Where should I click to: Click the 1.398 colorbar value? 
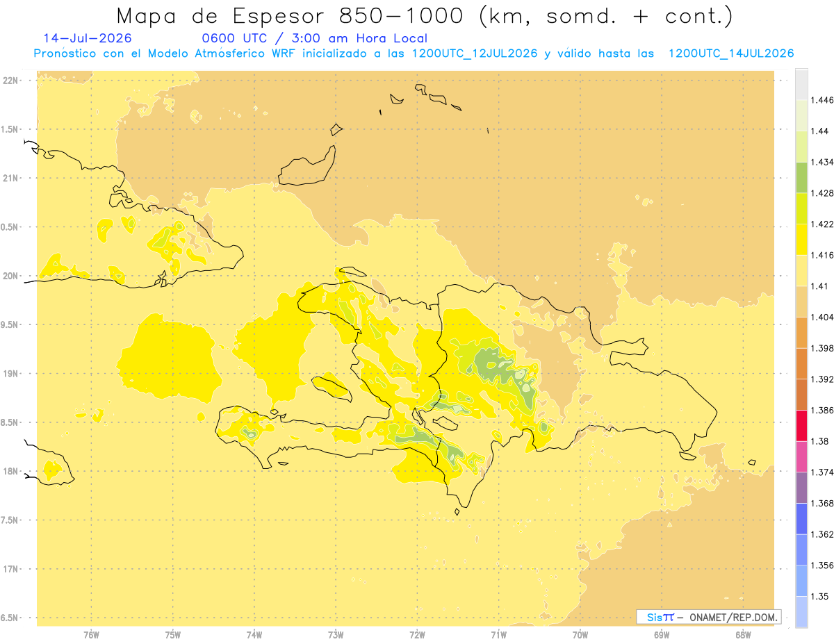point(821,348)
